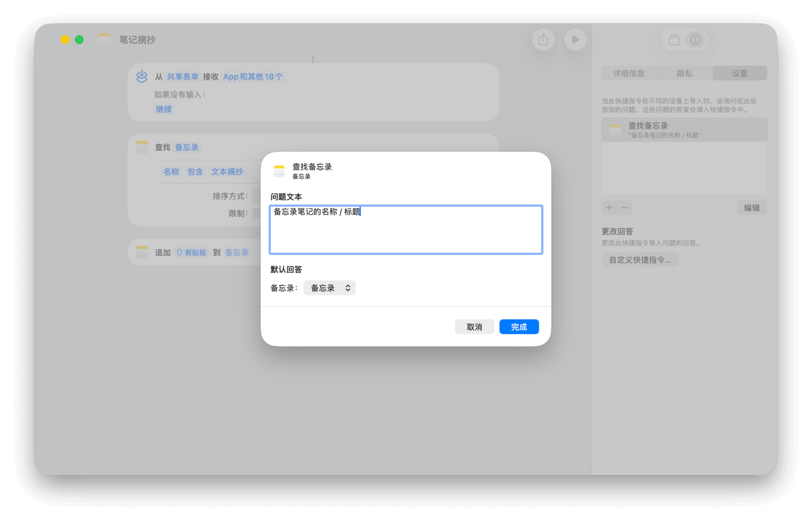Viewport: 812px width, 521px height.
Task: Click the receive-input action icon
Action: 142,77
